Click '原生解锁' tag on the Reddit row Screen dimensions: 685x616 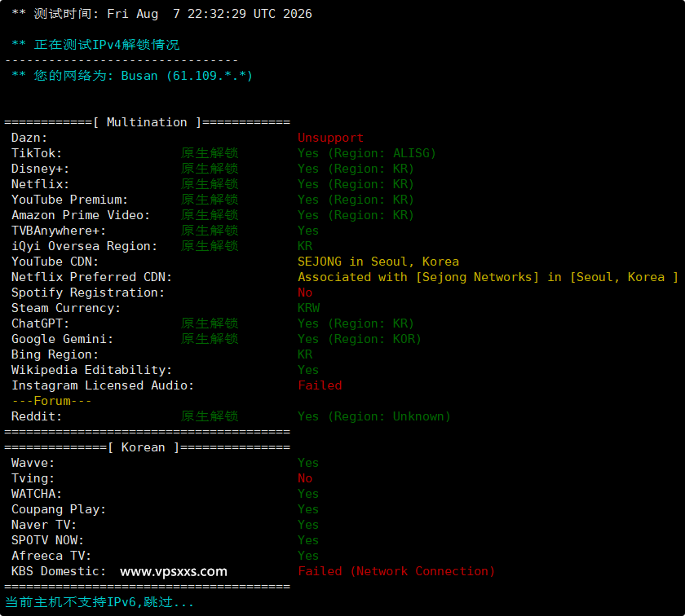click(x=210, y=416)
